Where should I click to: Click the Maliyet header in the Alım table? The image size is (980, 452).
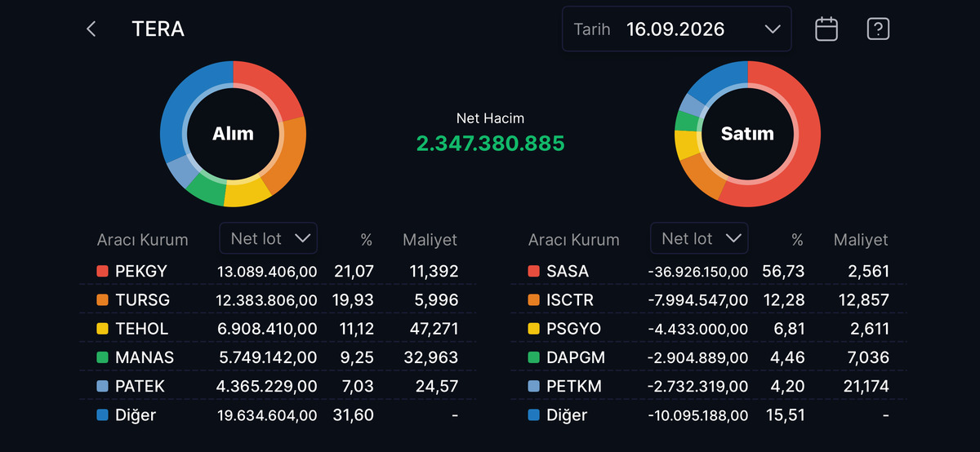pos(430,240)
